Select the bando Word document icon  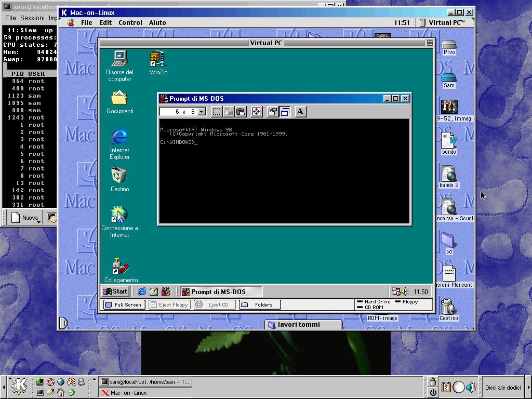coord(449,143)
